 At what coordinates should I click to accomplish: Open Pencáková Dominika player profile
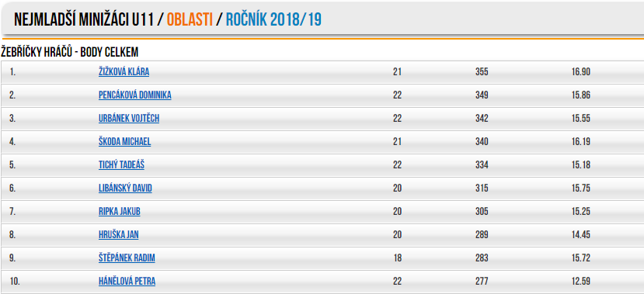[x=134, y=95]
